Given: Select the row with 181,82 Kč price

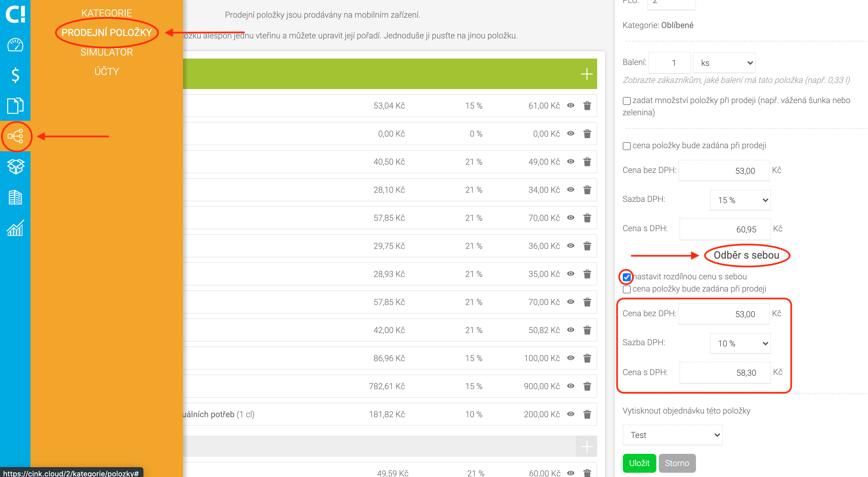Looking at the screenshot, I should (389, 414).
